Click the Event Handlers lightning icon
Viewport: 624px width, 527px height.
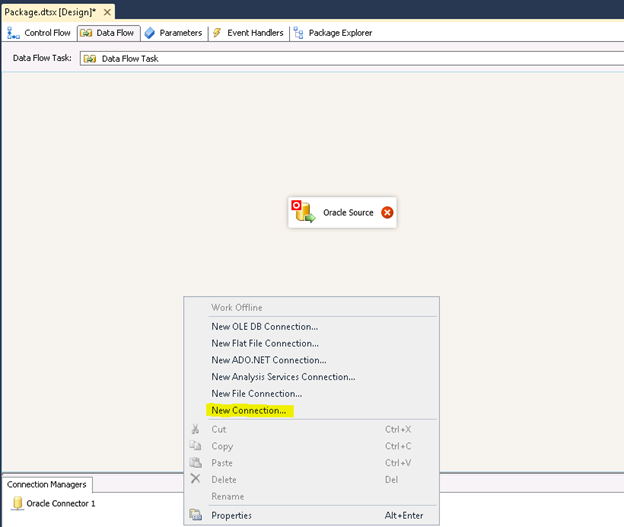point(217,33)
